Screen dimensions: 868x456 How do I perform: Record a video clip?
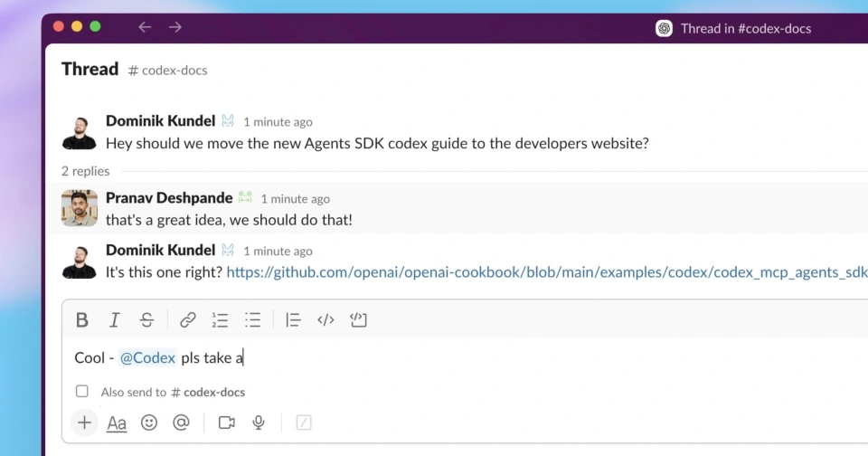226,423
